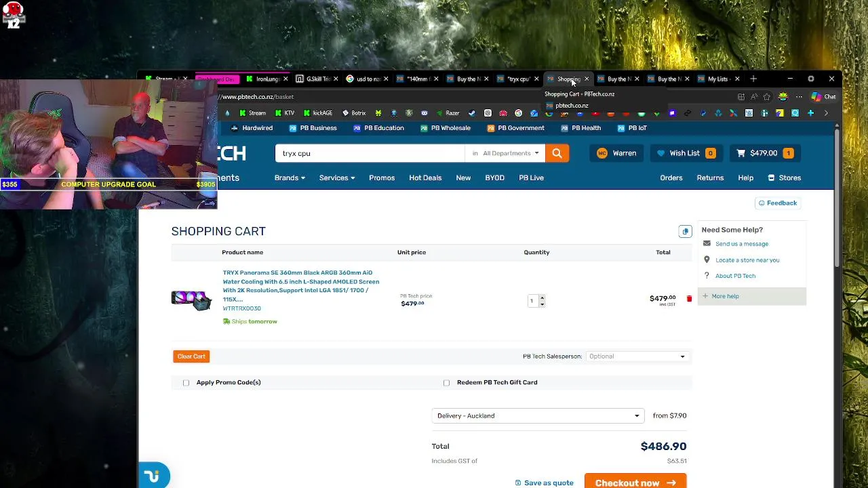Click the Warren account avatar
The height and width of the screenshot is (488, 868).
[x=601, y=153]
